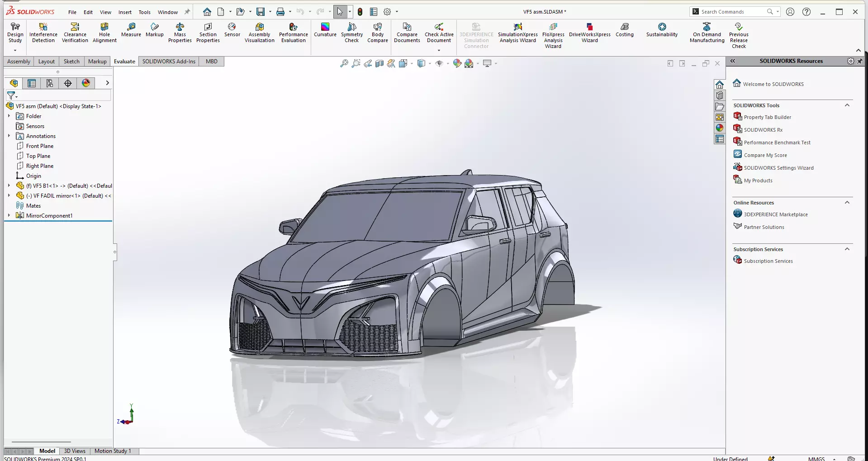Switch to the Sketch ribbon tab
The width and height of the screenshot is (868, 461).
[x=71, y=62]
